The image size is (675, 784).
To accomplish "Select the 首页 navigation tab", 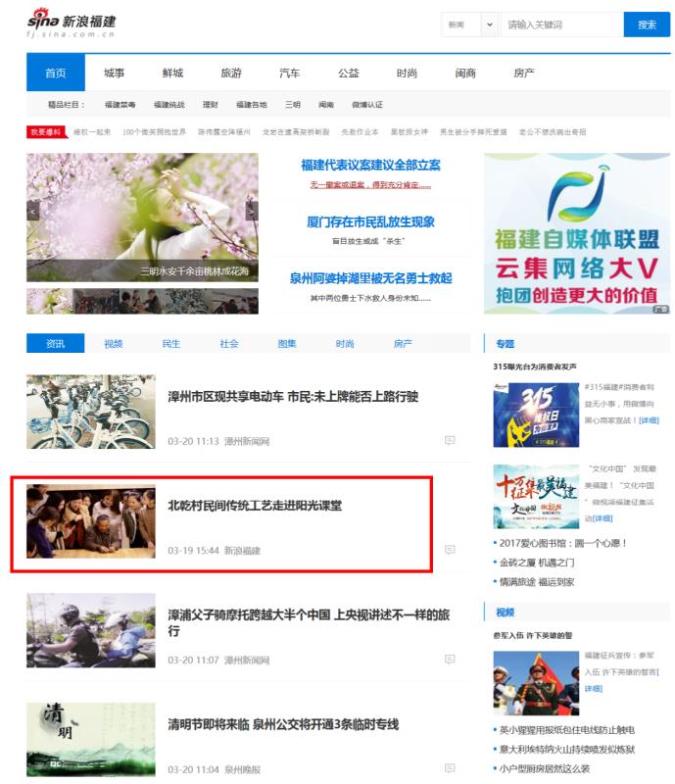I will 56,73.
